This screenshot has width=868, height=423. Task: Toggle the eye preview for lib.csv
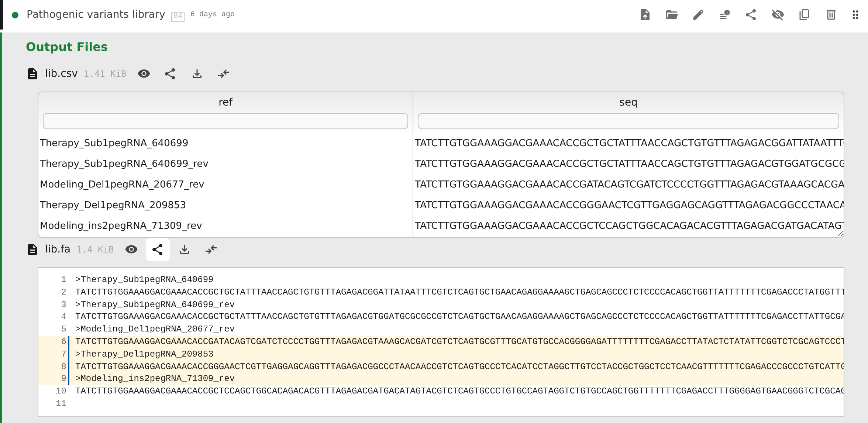(144, 73)
